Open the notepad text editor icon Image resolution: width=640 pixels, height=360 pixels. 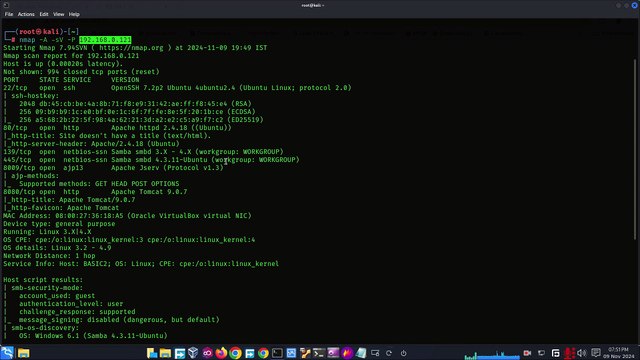click(x=361, y=353)
